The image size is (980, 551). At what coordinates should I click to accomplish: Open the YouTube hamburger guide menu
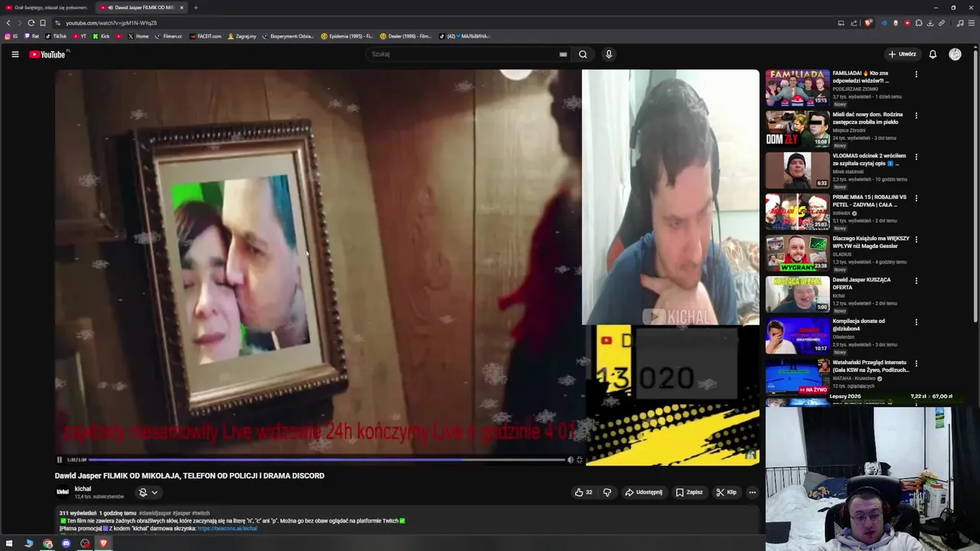click(15, 54)
